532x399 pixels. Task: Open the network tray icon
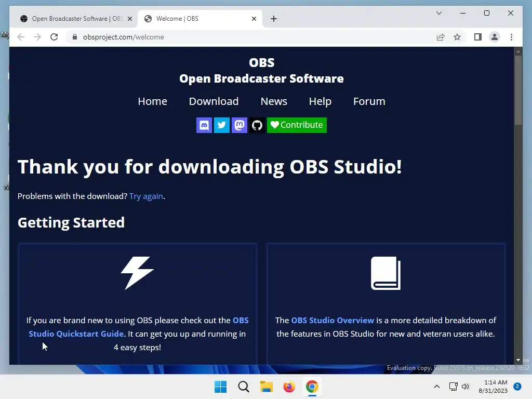[x=453, y=387]
